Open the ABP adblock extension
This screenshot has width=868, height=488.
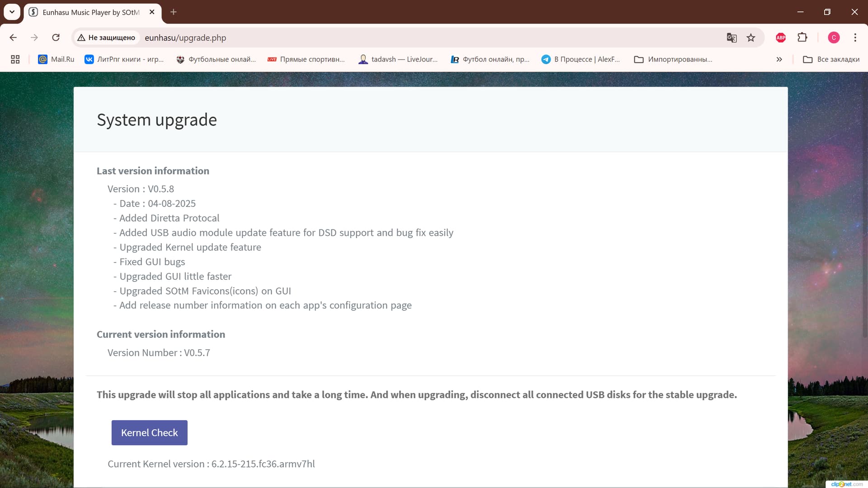point(781,38)
